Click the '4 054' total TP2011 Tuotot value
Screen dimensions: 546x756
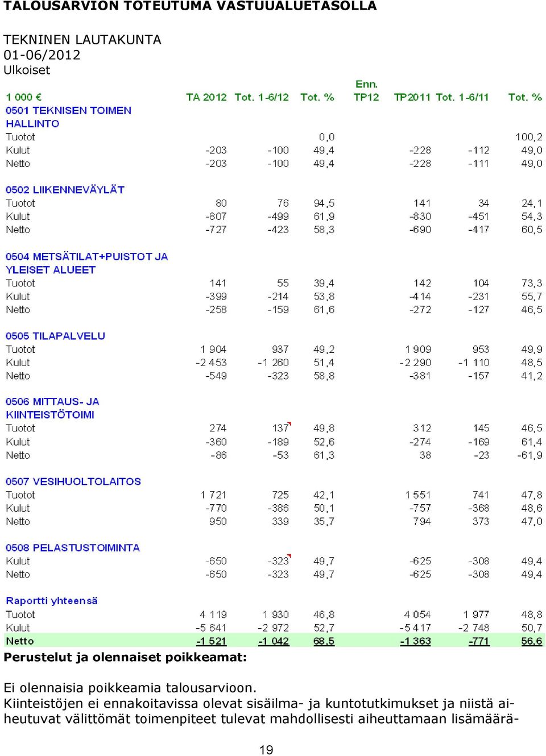click(417, 614)
